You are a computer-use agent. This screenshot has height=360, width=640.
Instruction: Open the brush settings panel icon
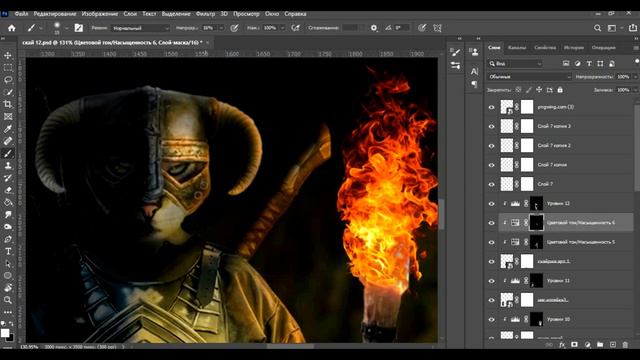point(78,28)
